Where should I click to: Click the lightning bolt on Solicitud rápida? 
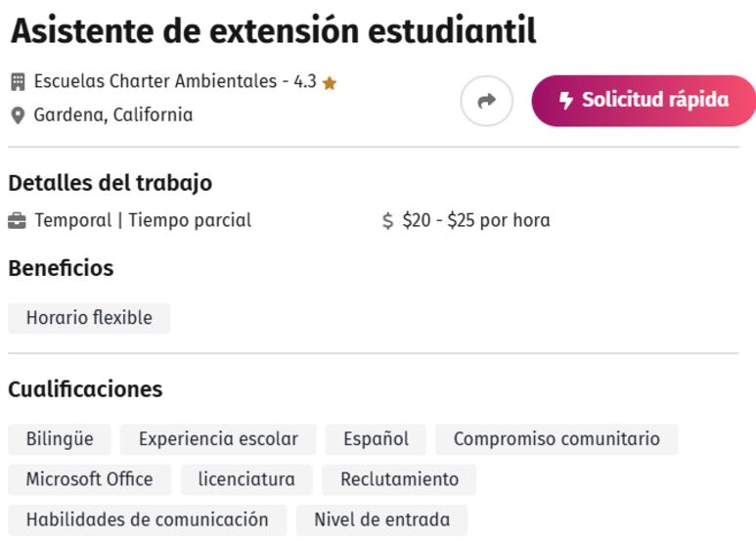566,101
